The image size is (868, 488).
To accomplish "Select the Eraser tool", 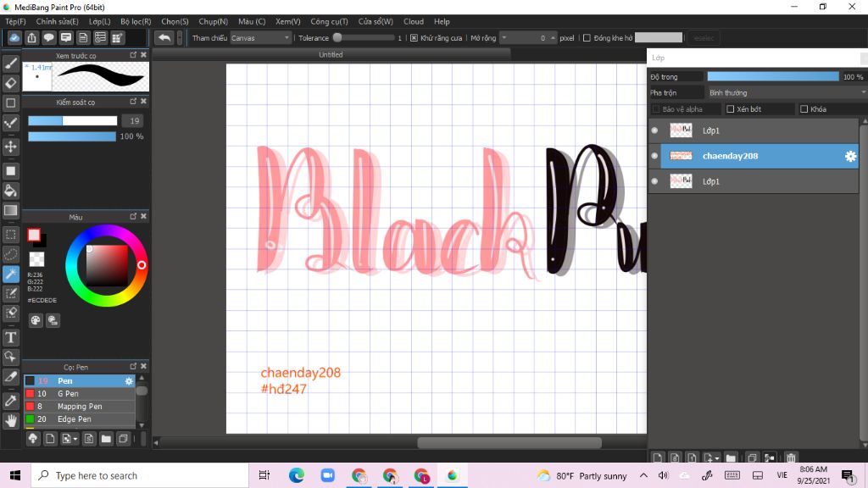I will tap(10, 83).
